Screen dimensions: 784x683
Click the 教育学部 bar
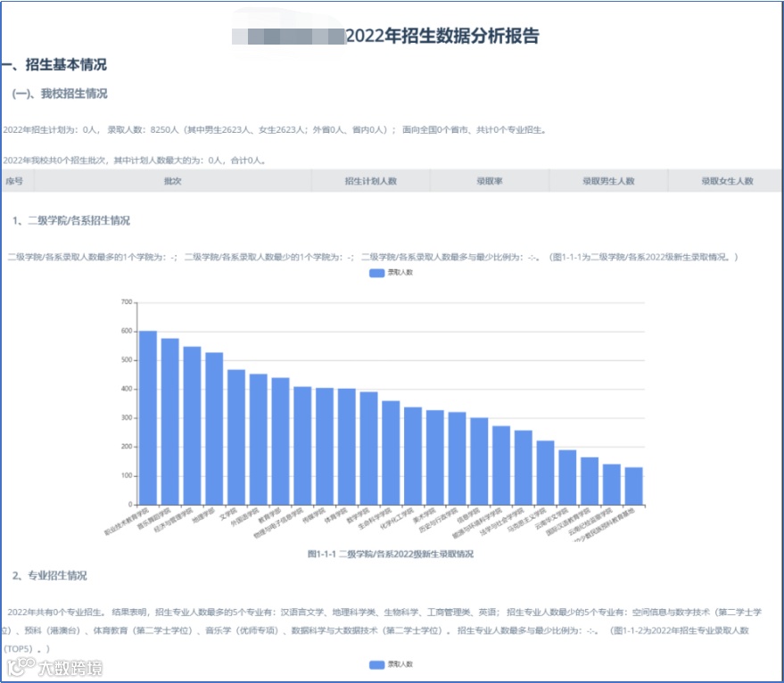pos(280,441)
